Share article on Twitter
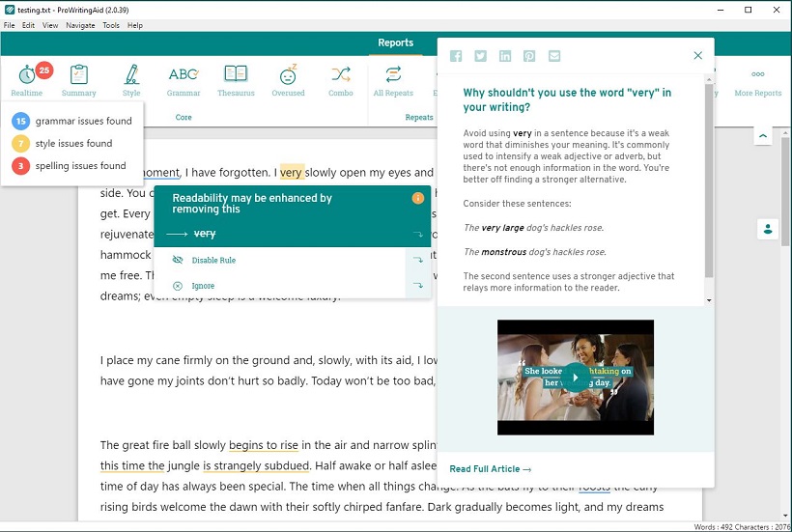Viewport: 792px width, 532px height. pyautogui.click(x=480, y=56)
